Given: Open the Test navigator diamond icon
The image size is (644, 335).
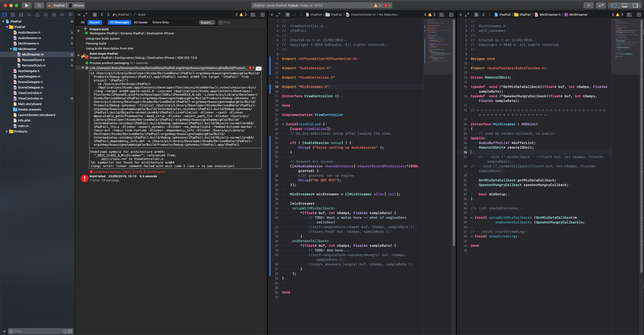Looking at the screenshot, I should click(46, 15).
